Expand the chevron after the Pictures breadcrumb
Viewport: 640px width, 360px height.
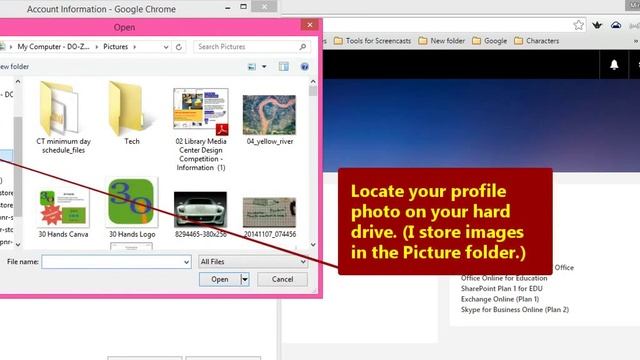tap(134, 47)
